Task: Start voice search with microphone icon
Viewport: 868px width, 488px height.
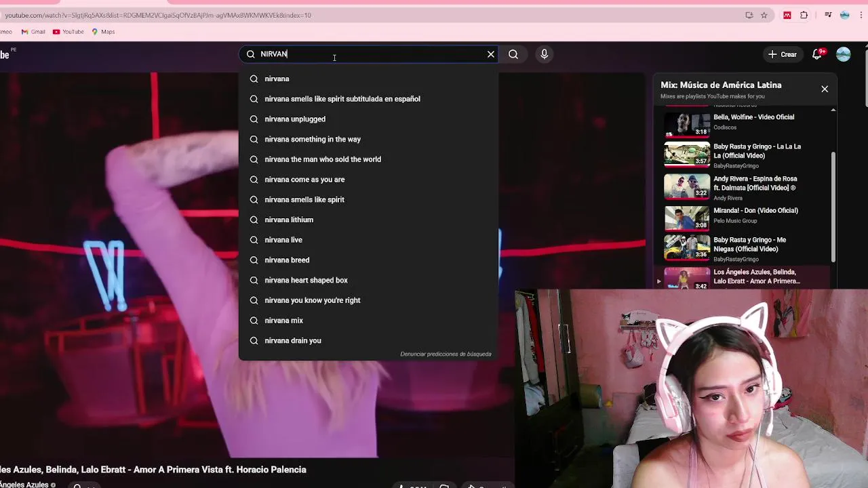Action: click(544, 54)
